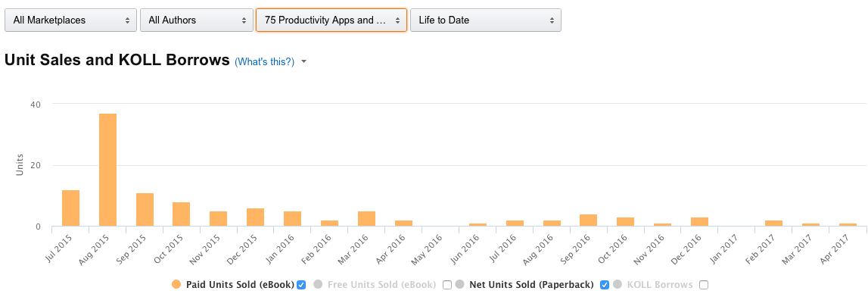This screenshot has width=868, height=297.
Task: Select the Jan 2016 bar
Action: 293,219
